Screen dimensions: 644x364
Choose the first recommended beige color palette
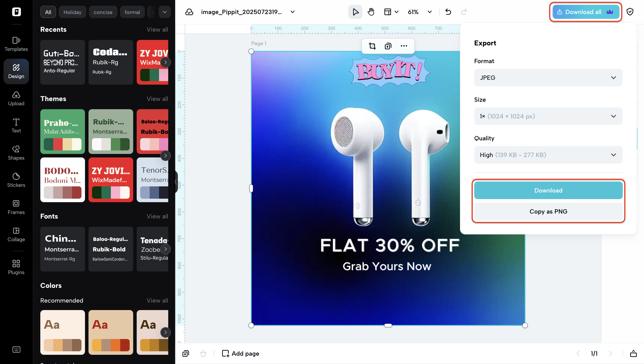click(x=62, y=332)
